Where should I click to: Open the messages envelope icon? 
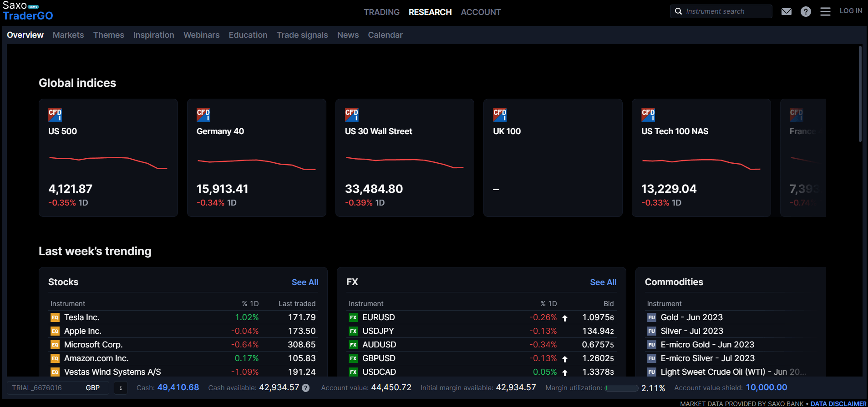tap(787, 11)
